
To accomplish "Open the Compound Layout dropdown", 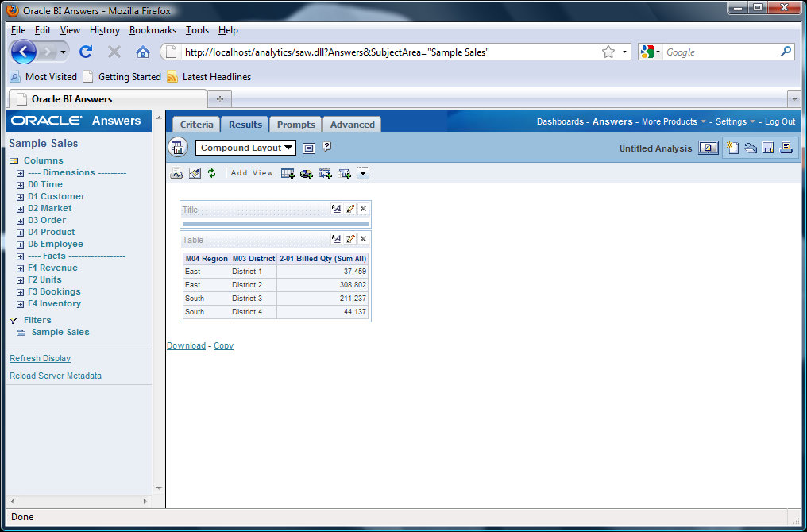I will [x=290, y=147].
